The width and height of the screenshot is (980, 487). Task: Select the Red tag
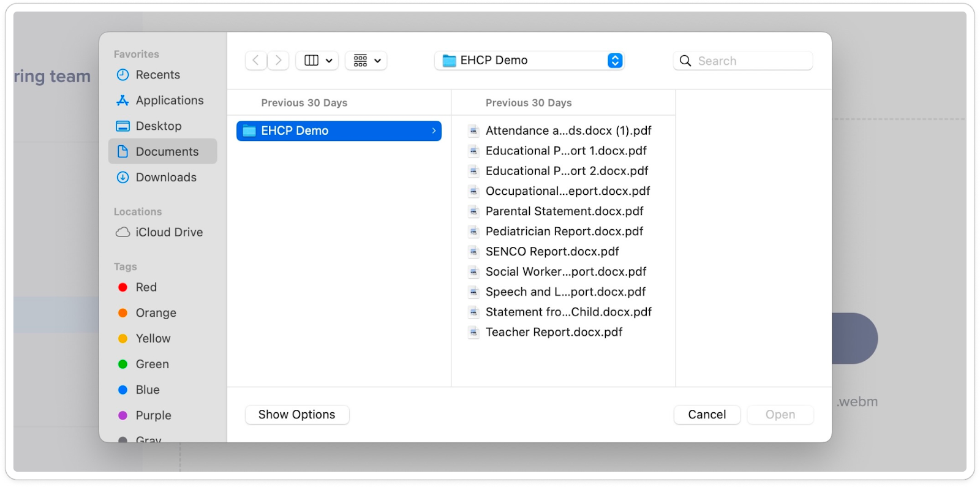(x=146, y=287)
